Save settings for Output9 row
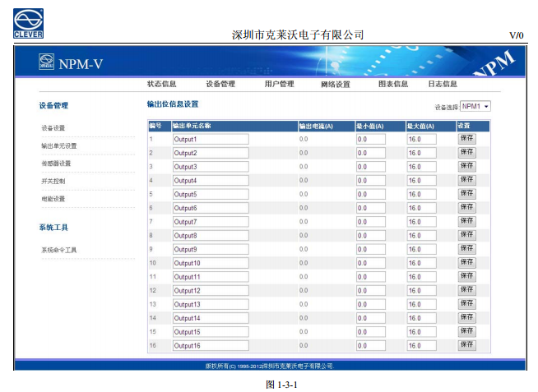The height and width of the screenshot is (392, 538). pos(467,249)
